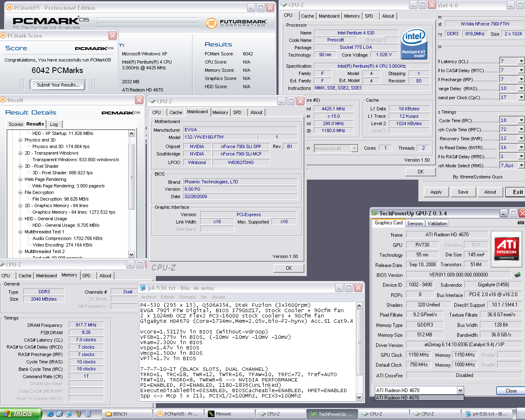Click Apply in MemSet
This screenshot has width=525, height=420.
tap(436, 192)
